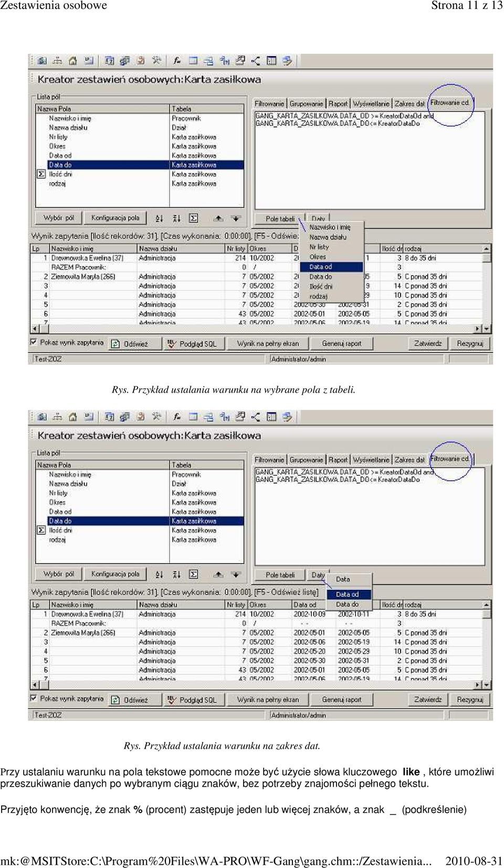The width and height of the screenshot is (504, 868).
Task: Click move field down arrow in upper screenshot
Action: [236, 218]
